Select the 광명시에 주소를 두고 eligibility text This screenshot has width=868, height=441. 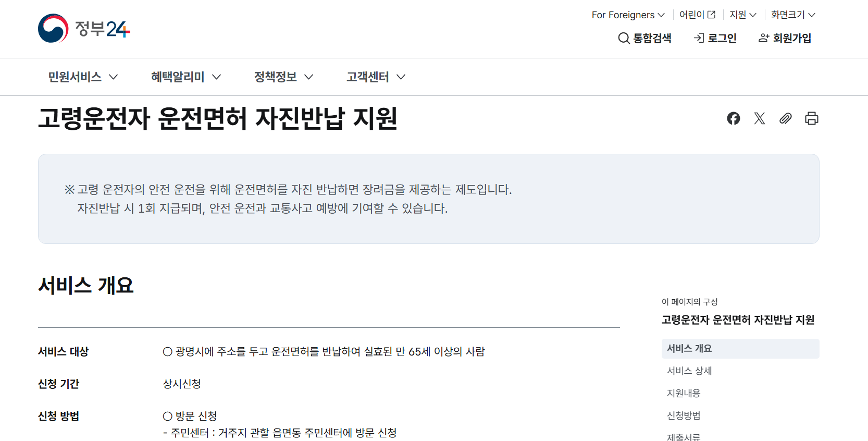(x=324, y=351)
